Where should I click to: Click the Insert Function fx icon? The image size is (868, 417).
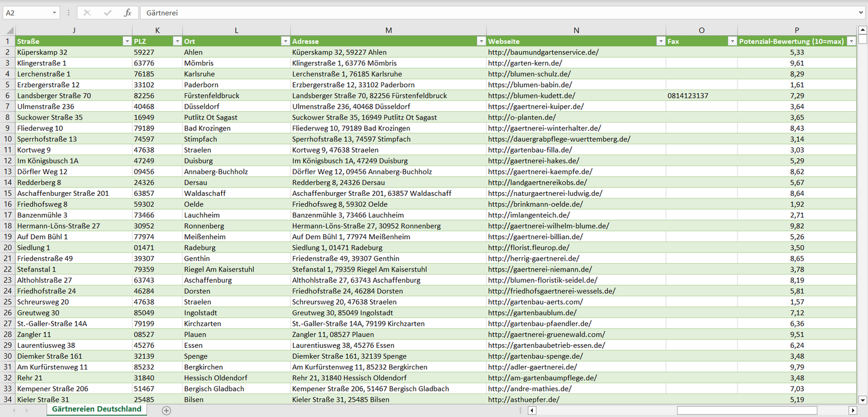click(x=127, y=13)
